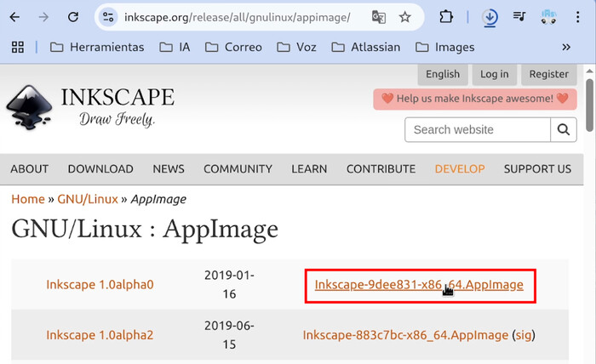Open the downloads icon in toolbar

pyautogui.click(x=490, y=18)
